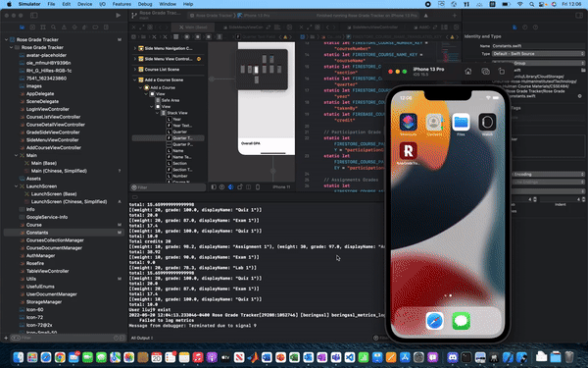The width and height of the screenshot is (588, 368).
Task: Open StorageManager file
Action: point(44,302)
